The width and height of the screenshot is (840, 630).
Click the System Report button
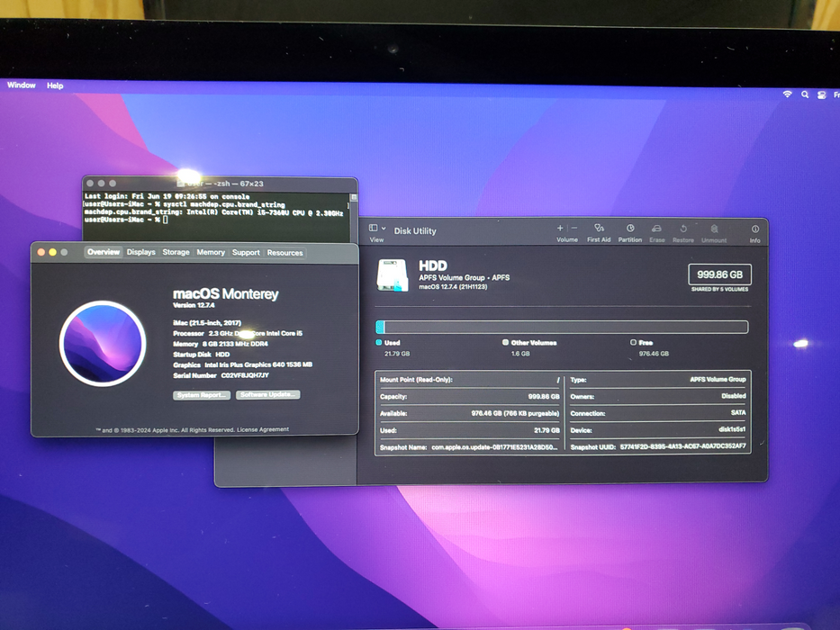point(202,395)
